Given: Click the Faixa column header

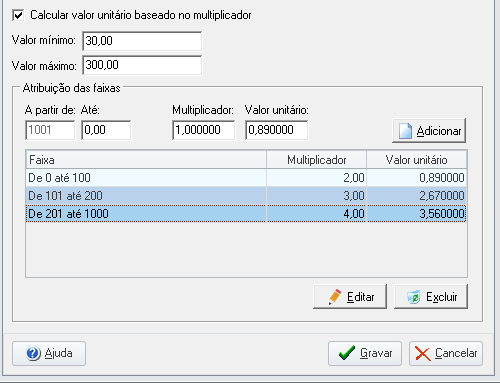Looking at the screenshot, I should click(146, 160).
